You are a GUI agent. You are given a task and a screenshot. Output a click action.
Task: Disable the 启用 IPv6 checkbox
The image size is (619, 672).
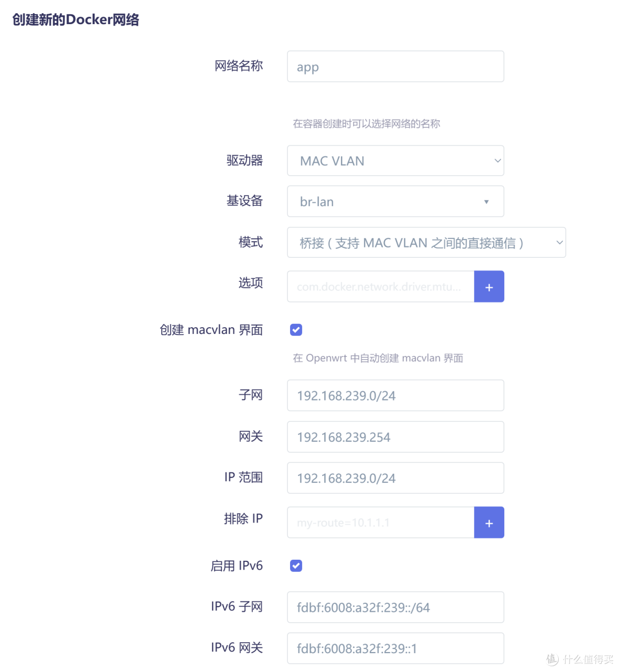coord(296,565)
